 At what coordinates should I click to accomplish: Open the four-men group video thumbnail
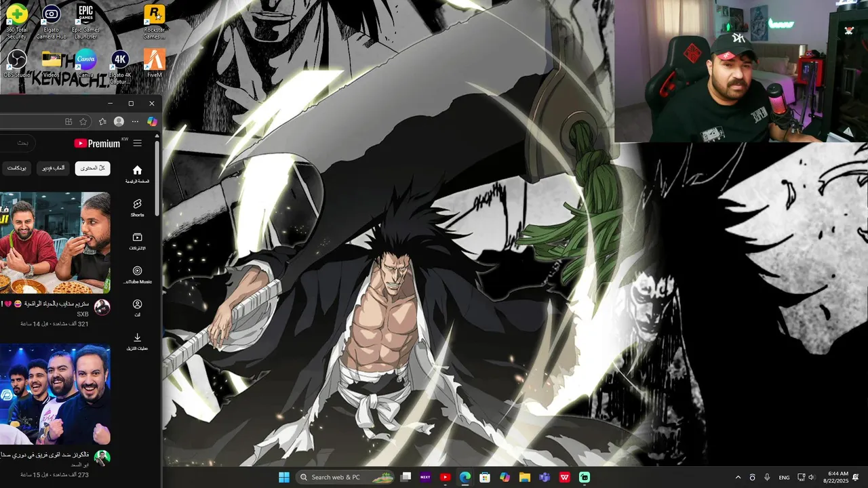click(x=55, y=394)
